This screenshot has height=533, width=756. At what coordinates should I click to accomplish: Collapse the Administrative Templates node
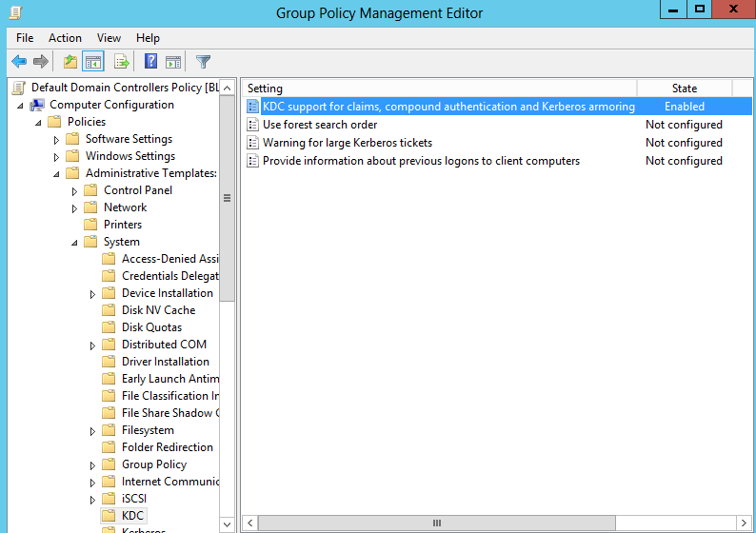click(56, 174)
